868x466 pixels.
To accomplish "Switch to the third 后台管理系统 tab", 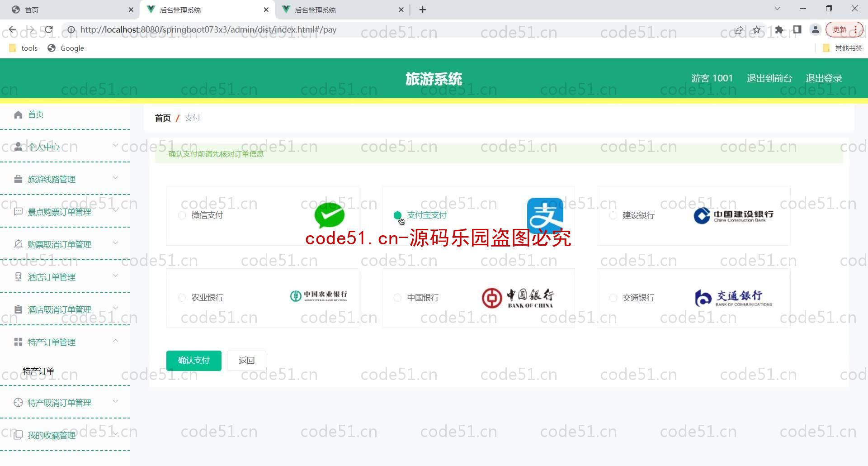I will [x=342, y=10].
